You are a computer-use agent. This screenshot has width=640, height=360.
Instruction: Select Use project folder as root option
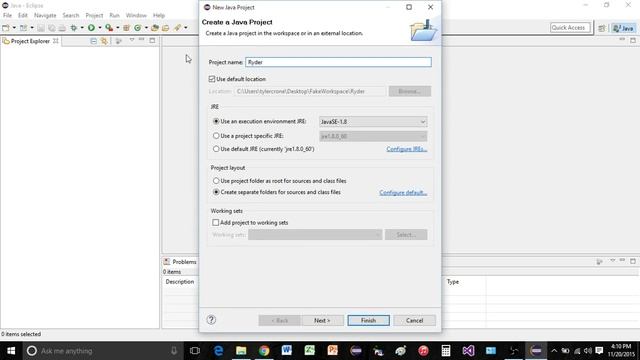(216, 180)
